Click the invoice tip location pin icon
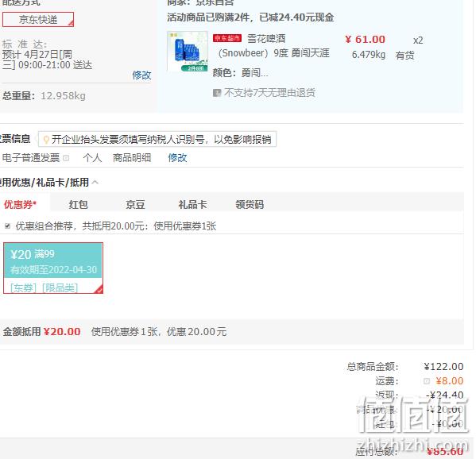 pos(46,140)
